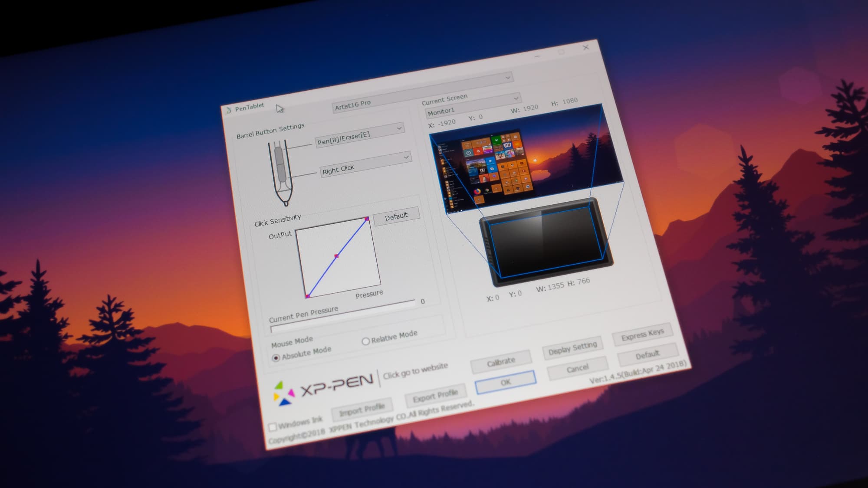The width and height of the screenshot is (868, 488).
Task: Click the Cancel button
Action: 577,369
